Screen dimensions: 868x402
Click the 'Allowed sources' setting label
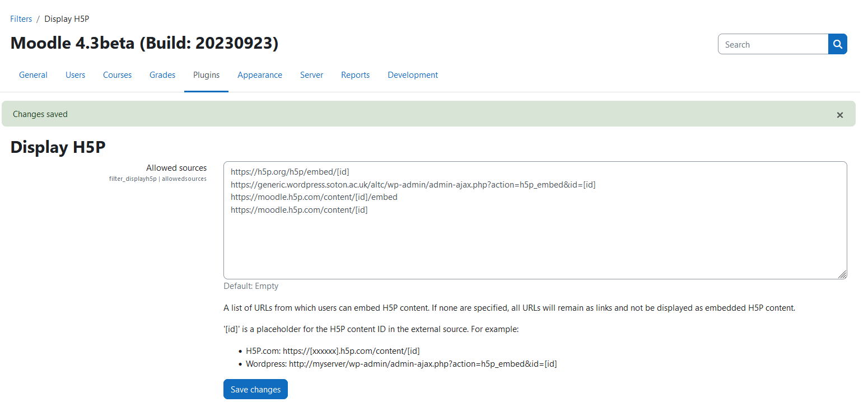176,168
